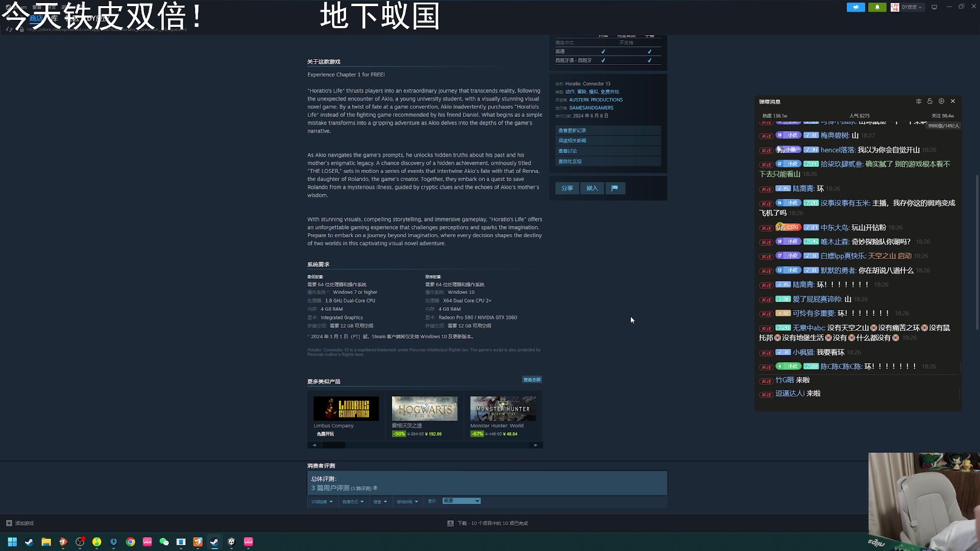Switch to OBS Studio on taskbar
Image resolution: width=980 pixels, height=551 pixels.
pos(80,542)
